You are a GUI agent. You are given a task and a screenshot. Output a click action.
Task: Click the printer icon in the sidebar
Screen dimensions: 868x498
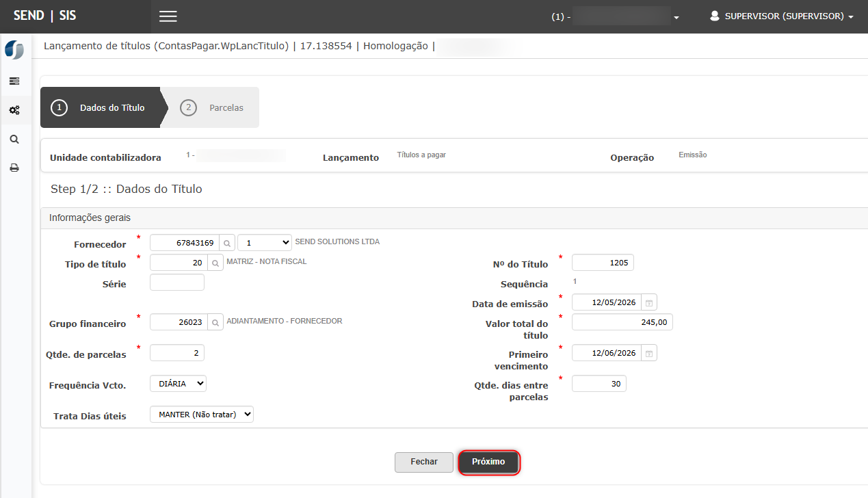tap(14, 168)
